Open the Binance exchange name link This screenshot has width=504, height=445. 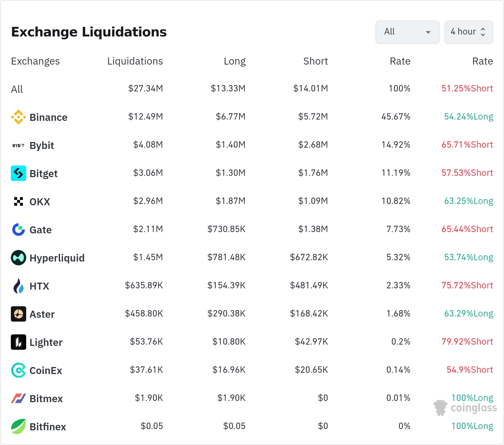tap(48, 117)
